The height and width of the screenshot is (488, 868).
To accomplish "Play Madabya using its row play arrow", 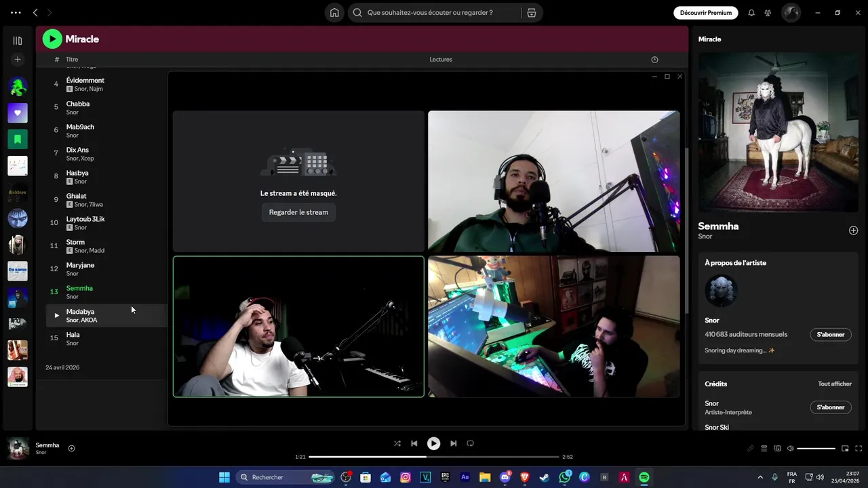I will pyautogui.click(x=56, y=315).
